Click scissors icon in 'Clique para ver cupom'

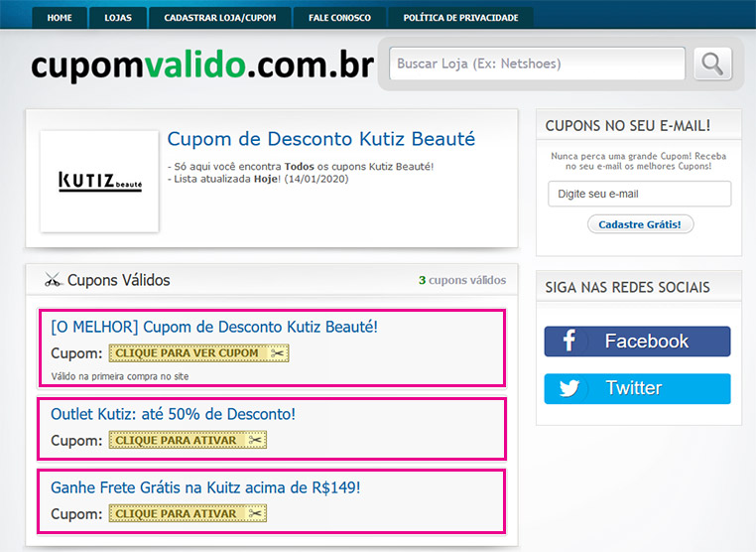coord(277,353)
